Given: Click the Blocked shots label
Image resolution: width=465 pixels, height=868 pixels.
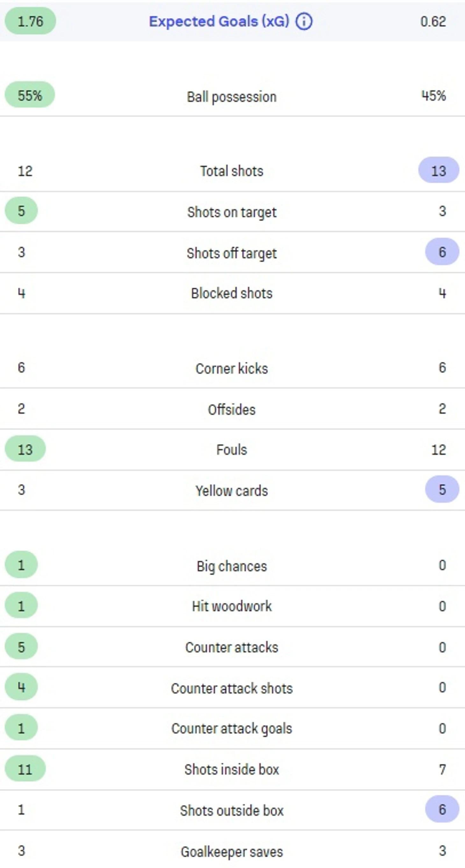Looking at the screenshot, I should 232,293.
